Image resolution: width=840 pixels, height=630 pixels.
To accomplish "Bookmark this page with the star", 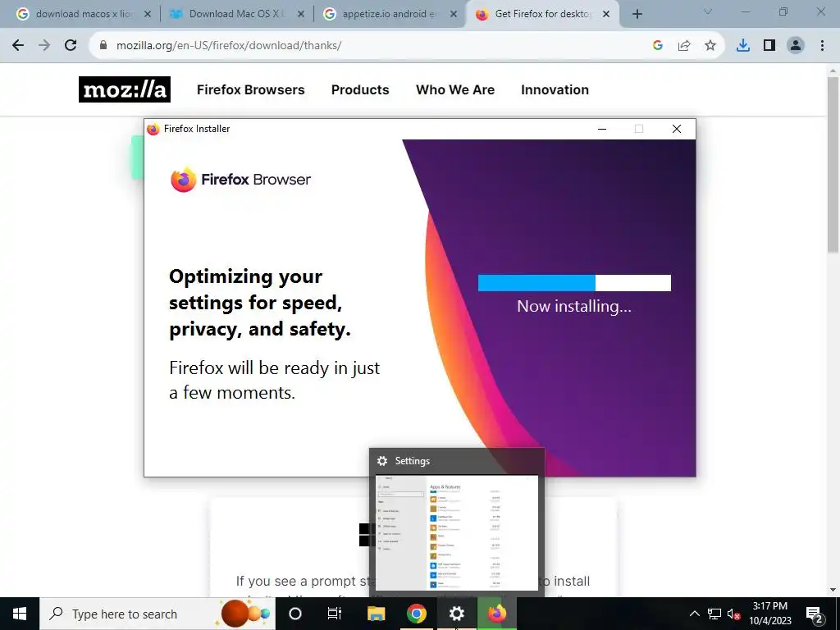I will tap(710, 46).
